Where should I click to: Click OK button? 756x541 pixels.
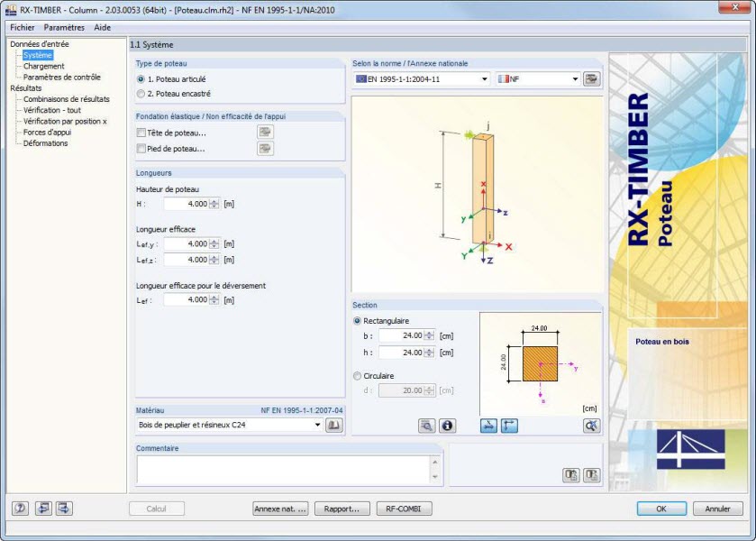pyautogui.click(x=661, y=509)
